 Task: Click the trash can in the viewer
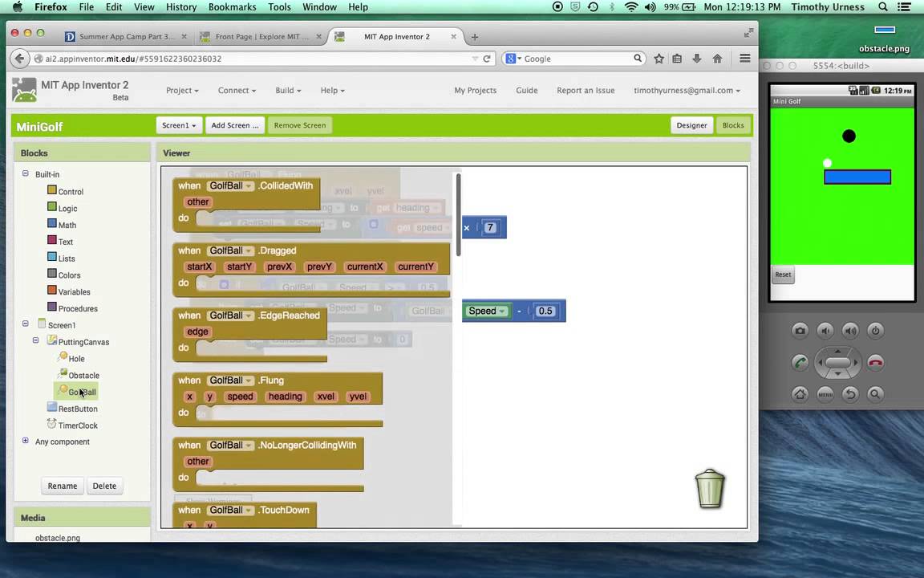(710, 488)
